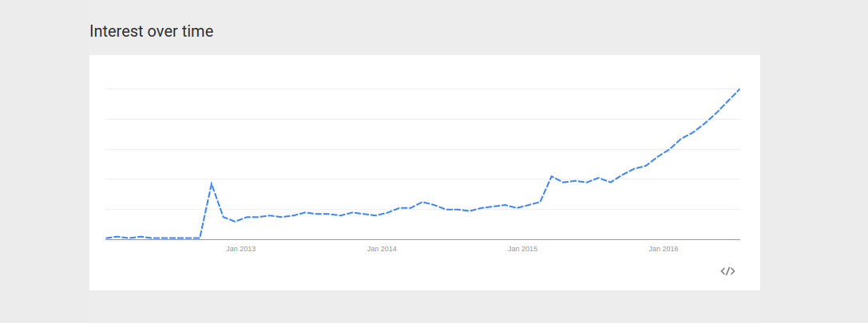
Task: Select the Jan 2014 axis label
Action: 382,249
